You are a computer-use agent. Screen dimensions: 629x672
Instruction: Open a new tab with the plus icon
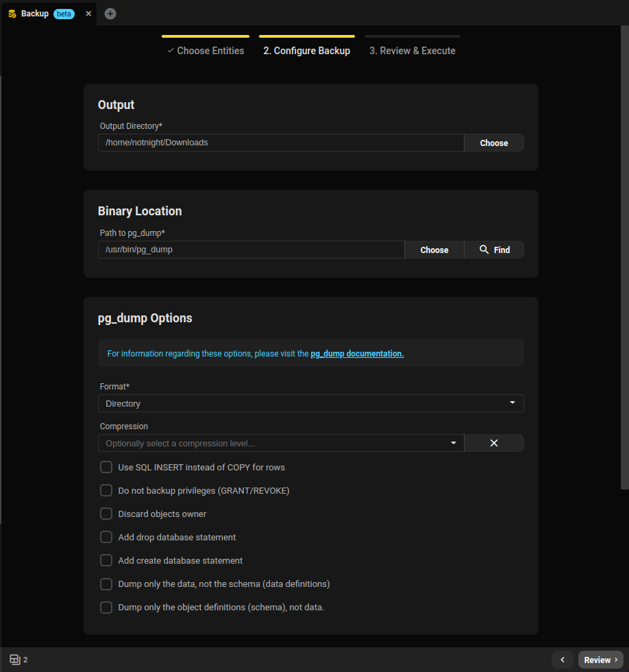pos(110,13)
